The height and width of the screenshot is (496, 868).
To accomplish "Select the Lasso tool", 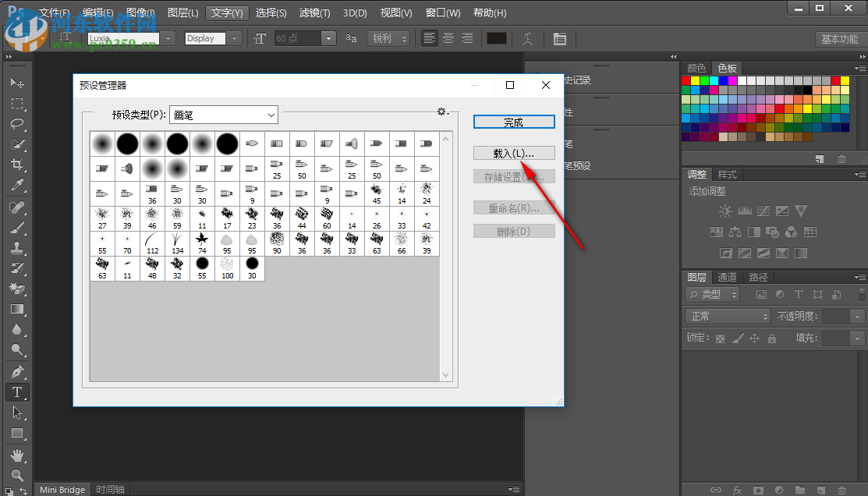I will (x=17, y=124).
